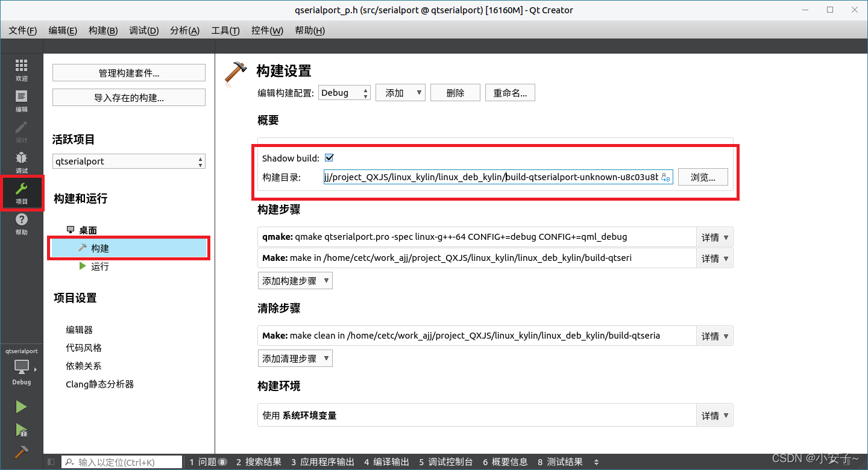Run the project with green play button
This screenshot has height=470, width=868.
tap(22, 407)
